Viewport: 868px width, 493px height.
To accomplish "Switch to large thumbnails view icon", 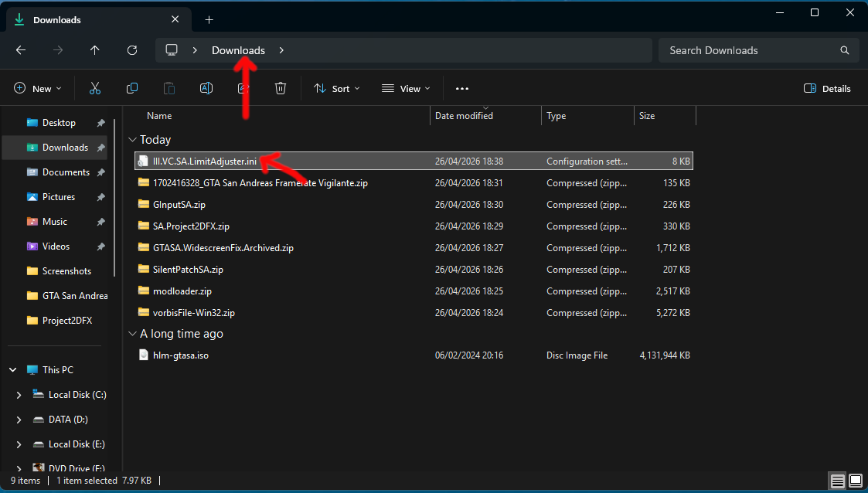I will (x=856, y=481).
